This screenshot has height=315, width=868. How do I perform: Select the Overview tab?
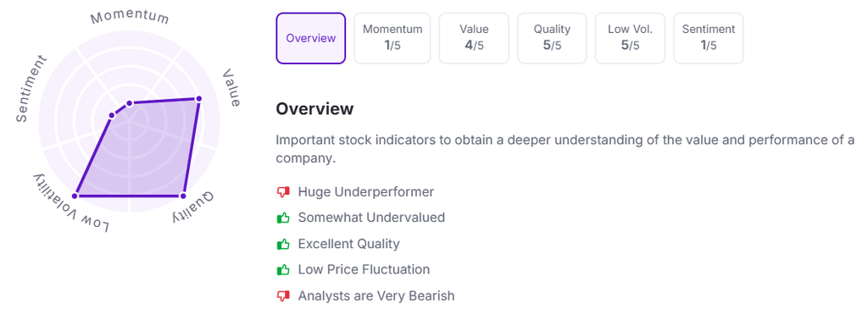(310, 38)
